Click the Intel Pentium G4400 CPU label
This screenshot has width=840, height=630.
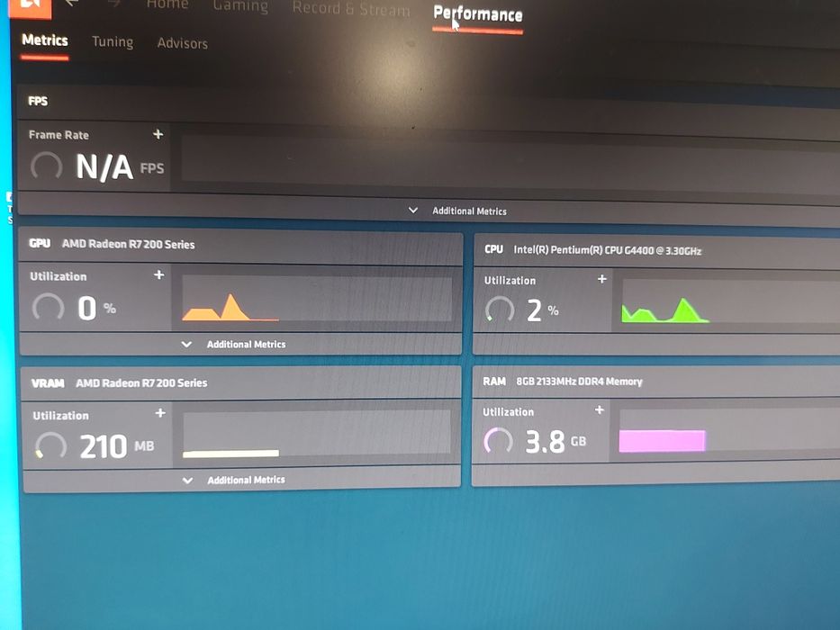pyautogui.click(x=607, y=250)
